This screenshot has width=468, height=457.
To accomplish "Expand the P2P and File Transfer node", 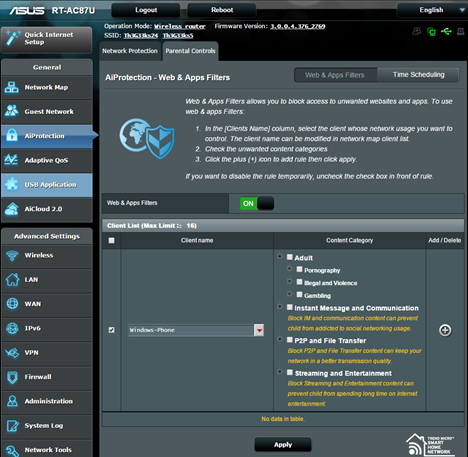I will click(x=280, y=339).
